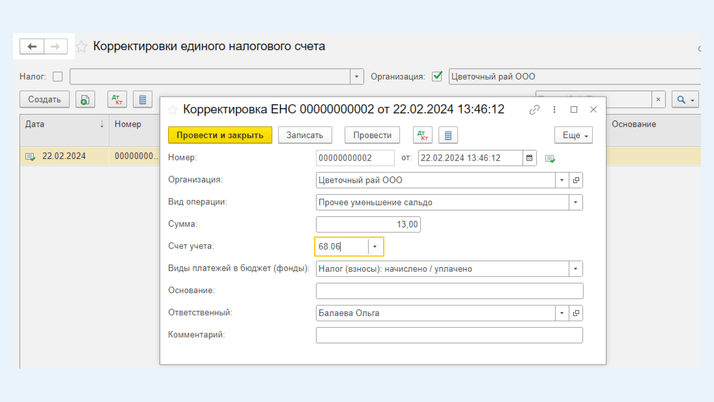Uncheck the Организация filter checkbox
Screen dimensions: 714x402
[437, 76]
